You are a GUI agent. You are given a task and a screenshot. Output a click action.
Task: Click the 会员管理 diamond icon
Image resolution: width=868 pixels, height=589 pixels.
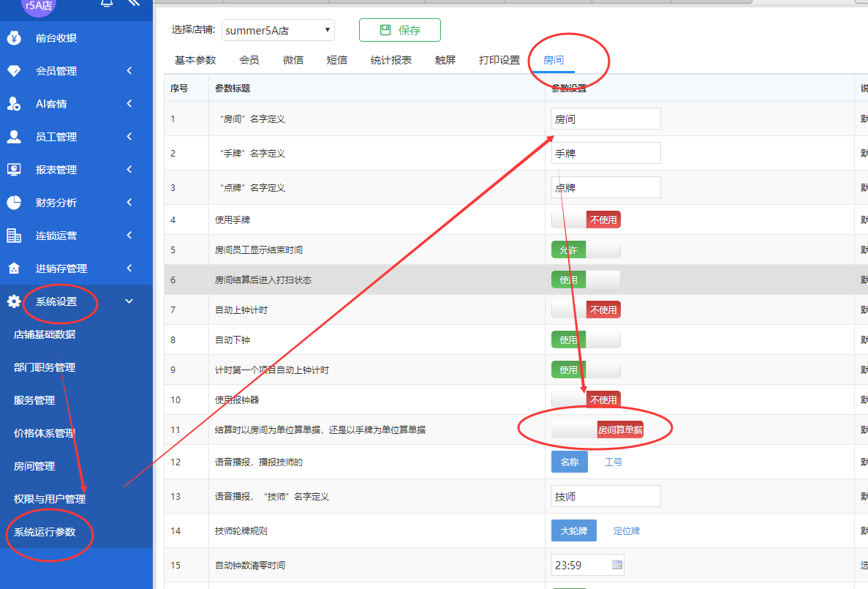click(x=14, y=71)
